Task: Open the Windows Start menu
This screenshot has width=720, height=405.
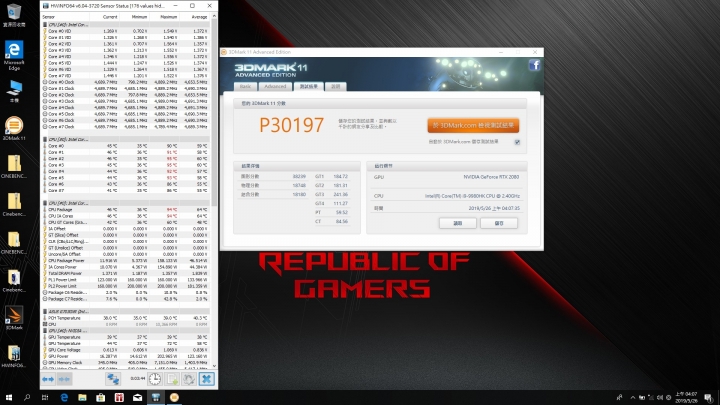Action: click(x=8, y=398)
